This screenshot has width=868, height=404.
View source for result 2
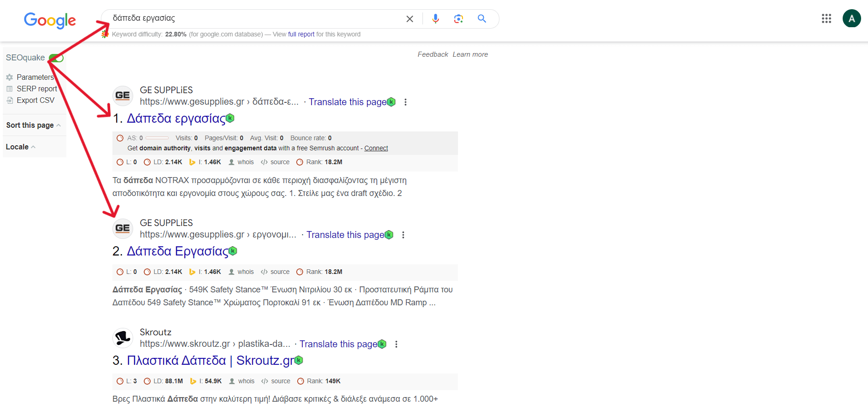point(275,272)
